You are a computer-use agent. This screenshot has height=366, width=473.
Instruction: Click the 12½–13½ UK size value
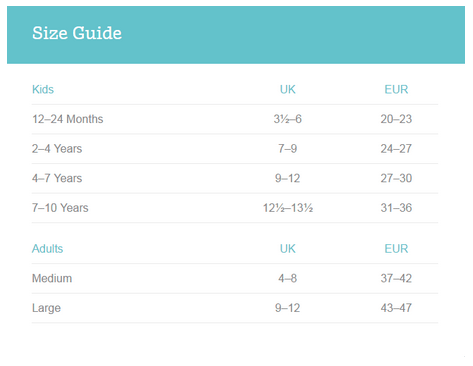288,208
